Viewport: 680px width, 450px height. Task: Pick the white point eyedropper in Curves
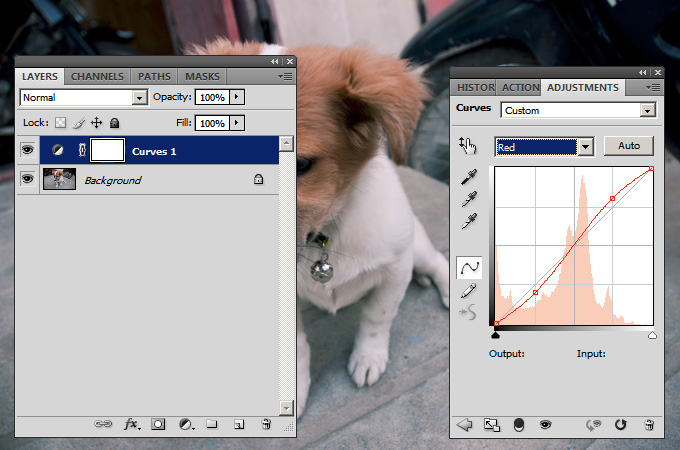tap(469, 221)
